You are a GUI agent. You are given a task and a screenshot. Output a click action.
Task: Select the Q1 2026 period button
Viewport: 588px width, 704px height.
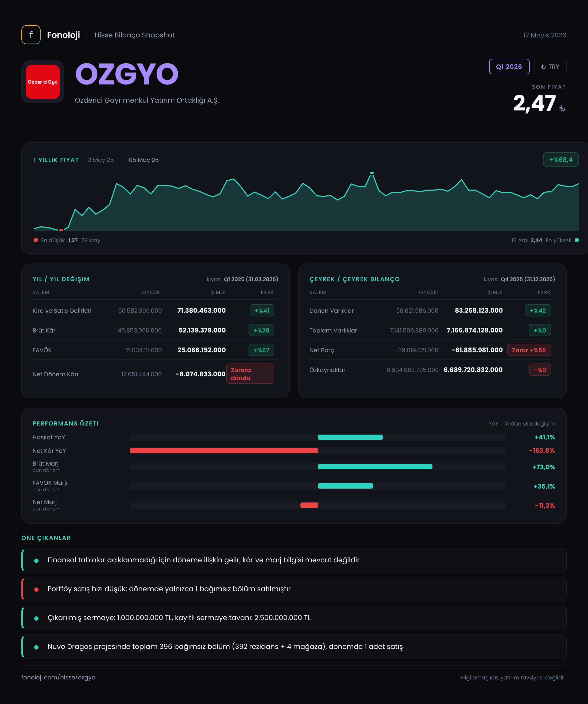tap(509, 67)
